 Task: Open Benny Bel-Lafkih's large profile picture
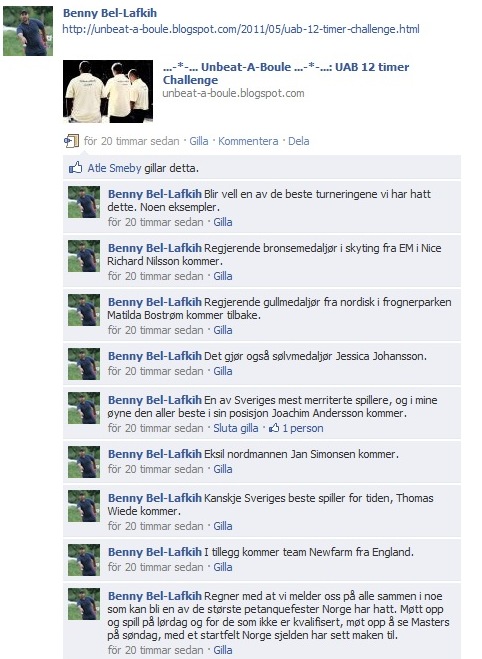(28, 31)
